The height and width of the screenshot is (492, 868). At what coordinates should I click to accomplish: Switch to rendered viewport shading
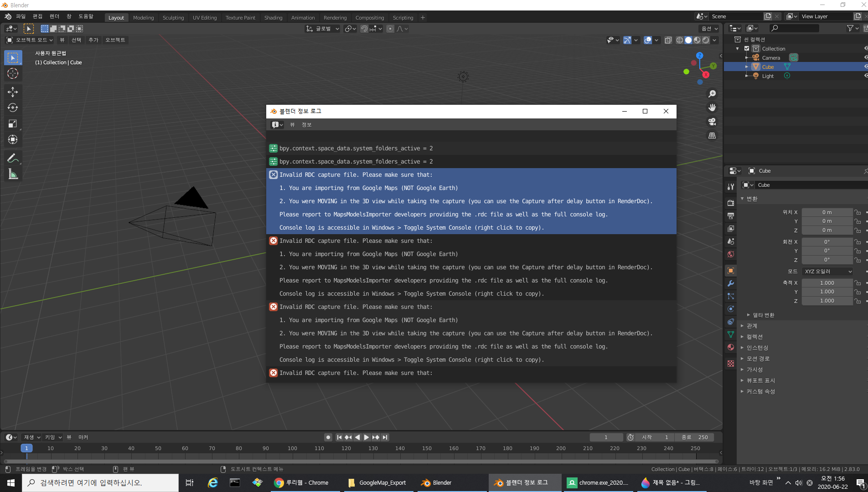click(706, 40)
